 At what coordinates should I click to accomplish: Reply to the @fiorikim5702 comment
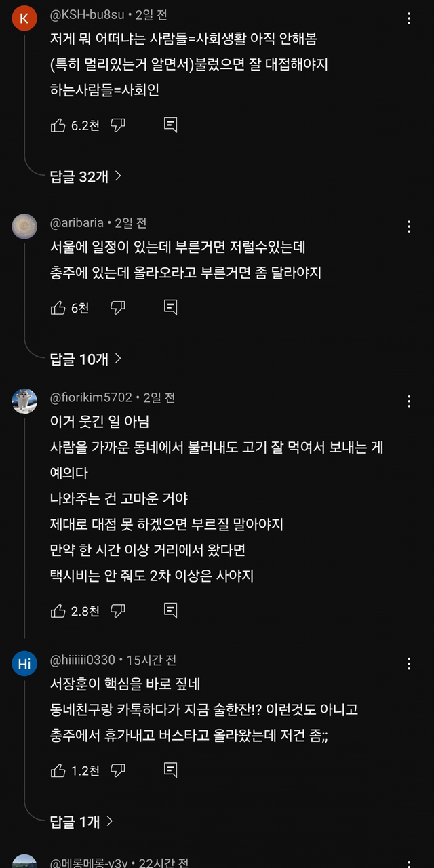[171, 611]
